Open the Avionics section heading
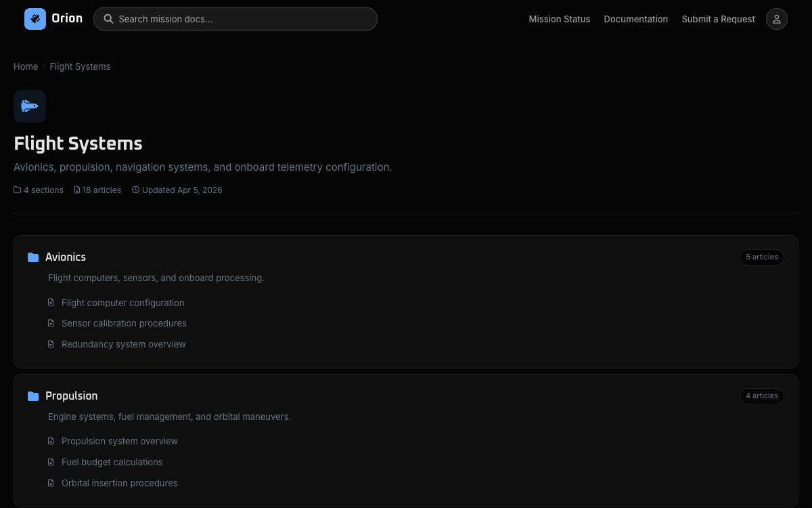 click(x=66, y=257)
